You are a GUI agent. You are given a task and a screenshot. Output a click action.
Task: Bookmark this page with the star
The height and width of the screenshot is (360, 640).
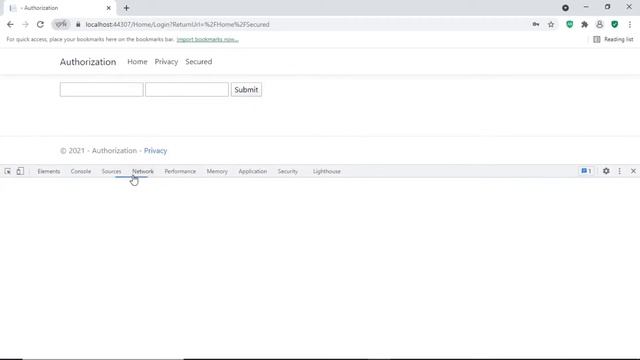551,24
